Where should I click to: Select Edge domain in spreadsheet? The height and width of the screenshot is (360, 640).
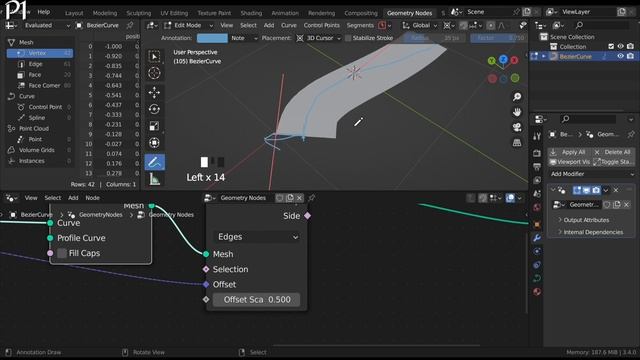click(x=40, y=64)
